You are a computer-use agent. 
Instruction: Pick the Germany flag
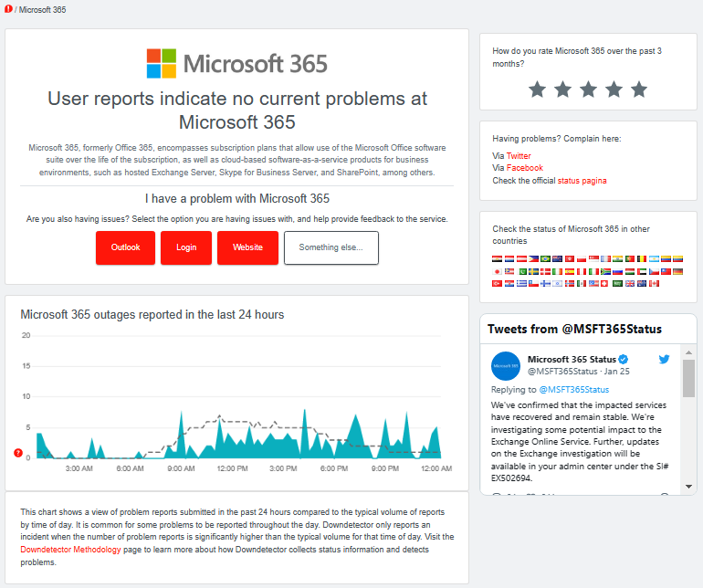tap(677, 271)
